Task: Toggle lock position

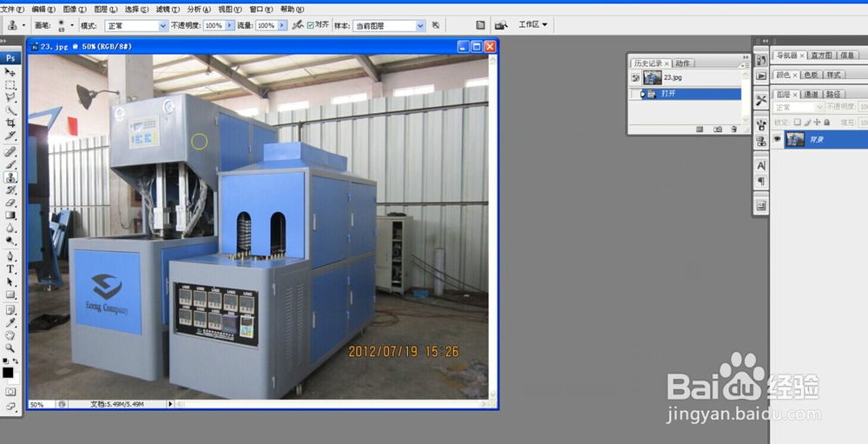Action: coord(817,122)
